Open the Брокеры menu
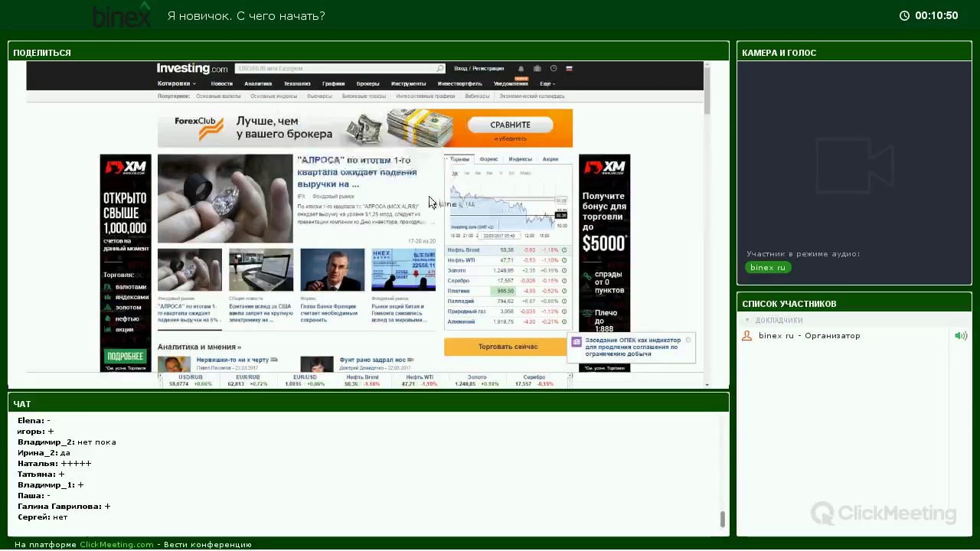This screenshot has height=551, width=980. pos(367,83)
